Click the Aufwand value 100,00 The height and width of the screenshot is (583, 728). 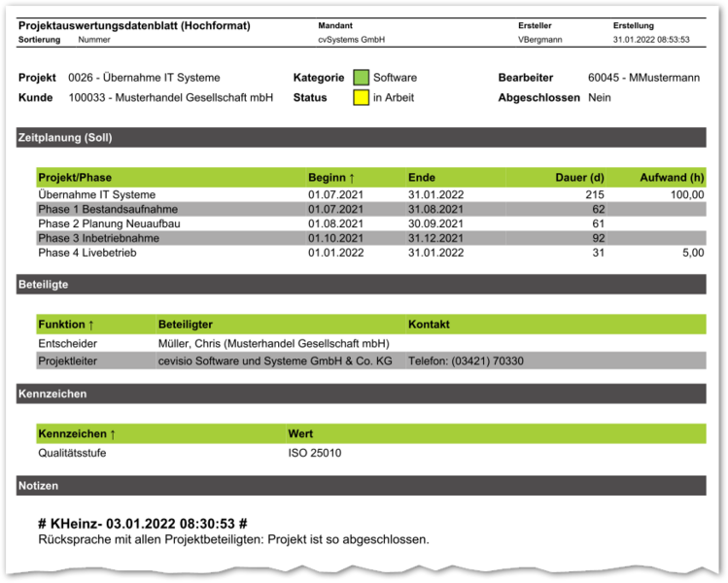(x=687, y=194)
